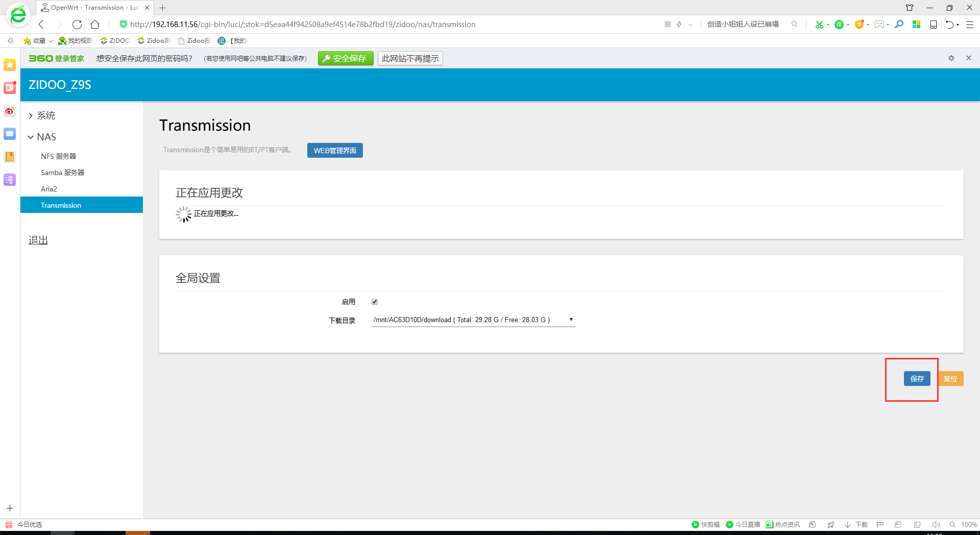Click the green scissors screenshot tool
Image resolution: width=980 pixels, height=535 pixels.
819,25
